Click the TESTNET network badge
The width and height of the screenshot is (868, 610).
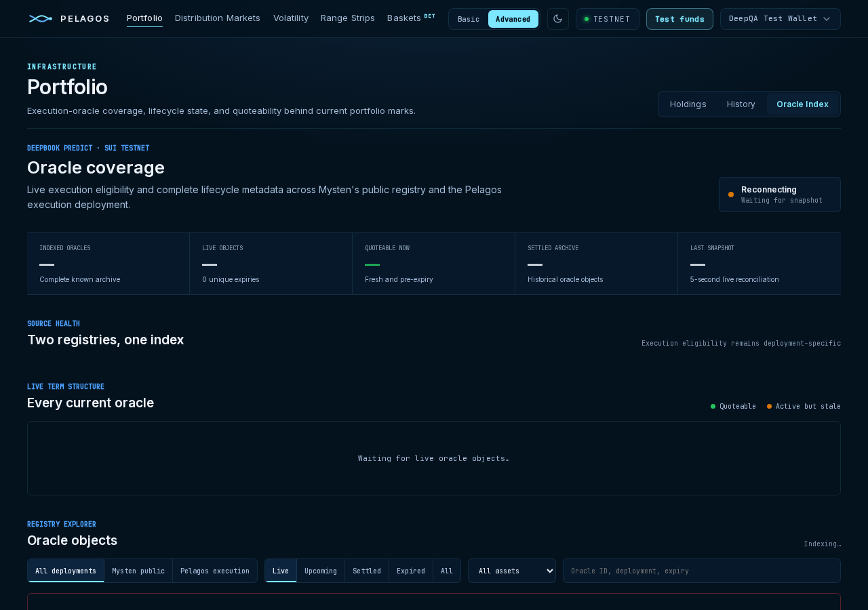(x=608, y=19)
